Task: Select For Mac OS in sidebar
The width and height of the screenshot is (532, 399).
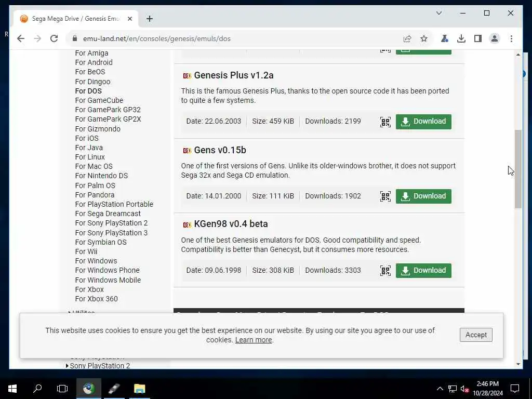Action: click(x=94, y=166)
